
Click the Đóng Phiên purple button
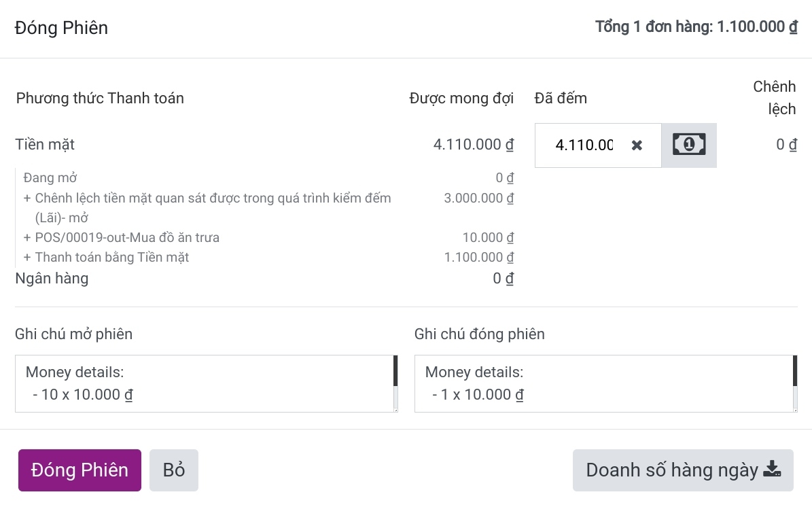[x=80, y=470]
